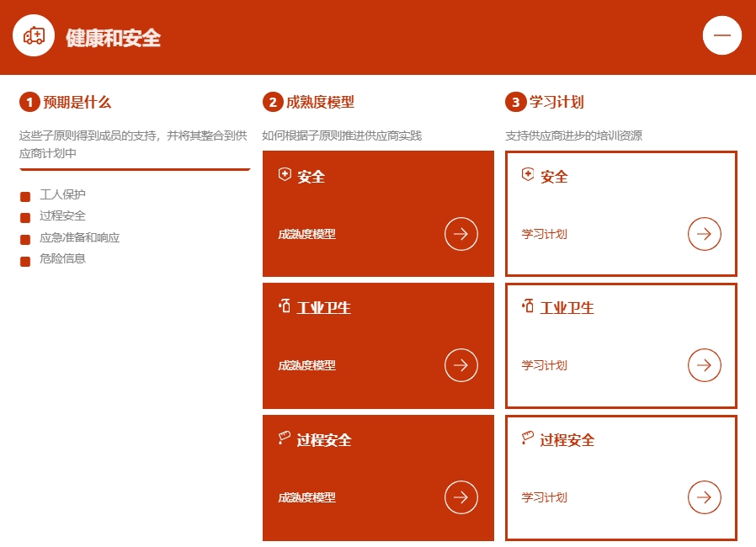Select the 过程安全 item in the left list
Viewport: 756px width, 547px height.
(62, 216)
